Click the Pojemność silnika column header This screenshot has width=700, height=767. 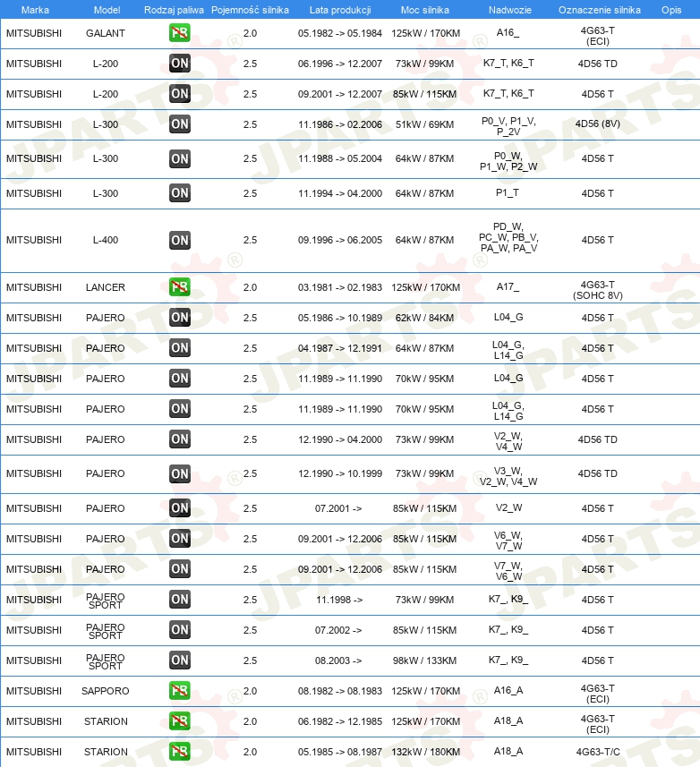point(250,10)
